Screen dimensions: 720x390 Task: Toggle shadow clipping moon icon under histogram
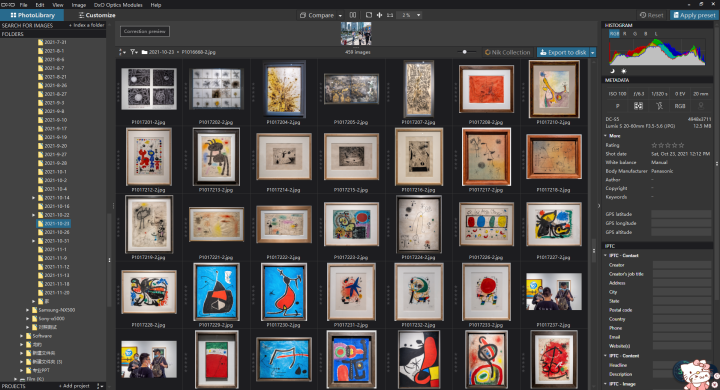coord(612,71)
